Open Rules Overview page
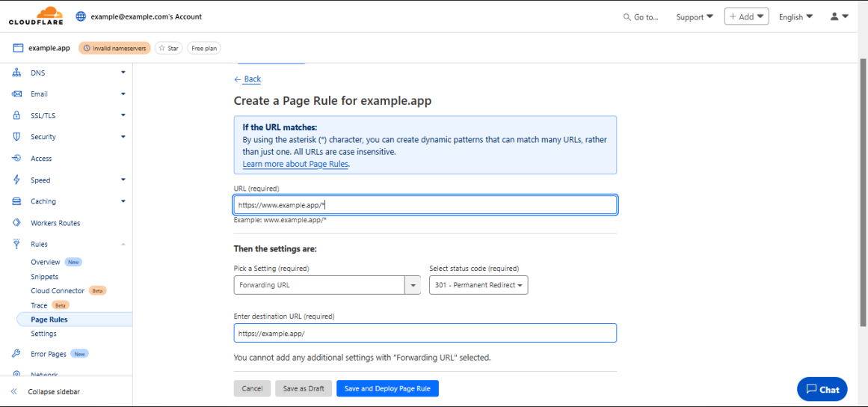 pyautogui.click(x=46, y=262)
